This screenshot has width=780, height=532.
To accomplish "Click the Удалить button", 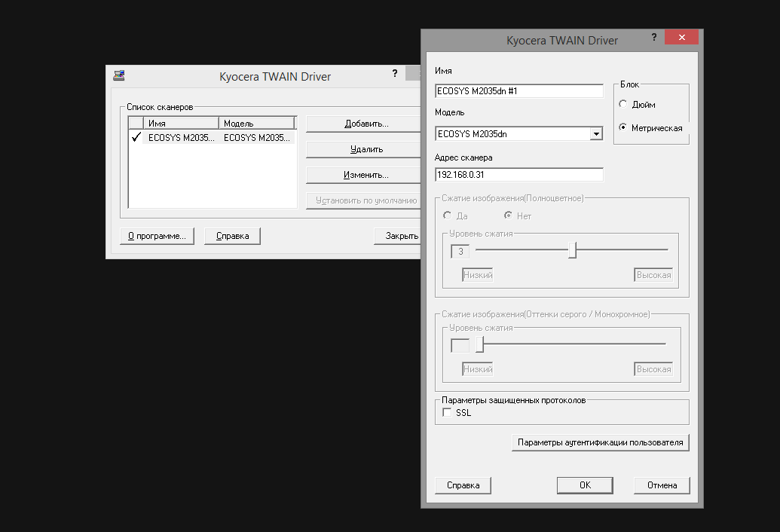I will pyautogui.click(x=363, y=149).
